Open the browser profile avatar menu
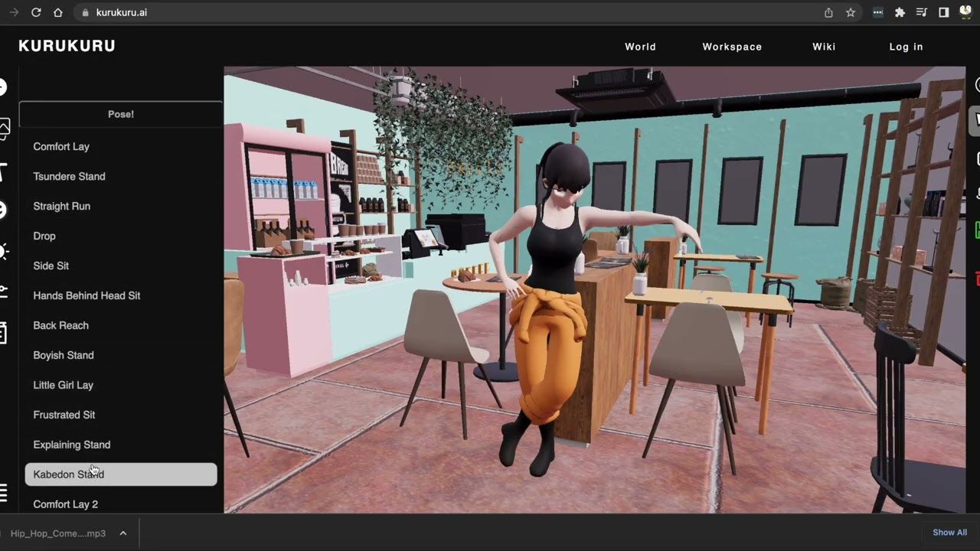The width and height of the screenshot is (980, 551). click(965, 12)
